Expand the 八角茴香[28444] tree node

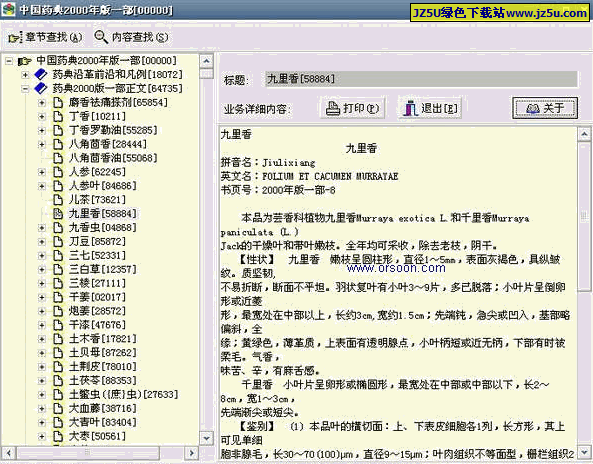42,144
